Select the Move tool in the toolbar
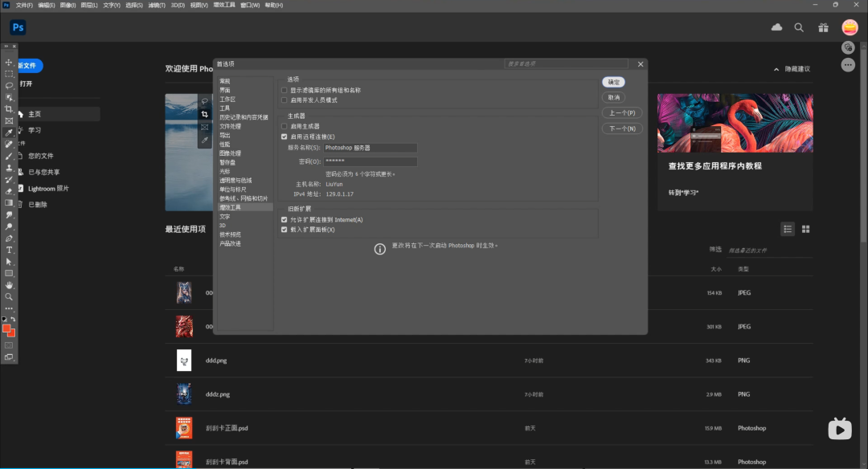The width and height of the screenshot is (868, 469). (x=9, y=62)
